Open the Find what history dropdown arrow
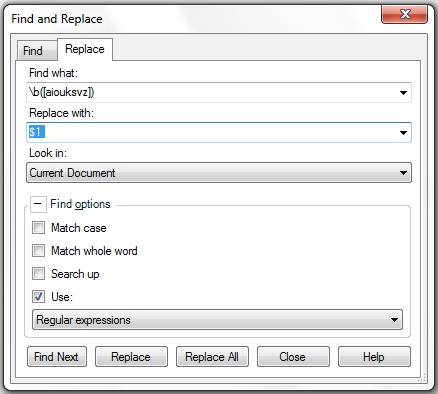The height and width of the screenshot is (394, 438). [403, 93]
